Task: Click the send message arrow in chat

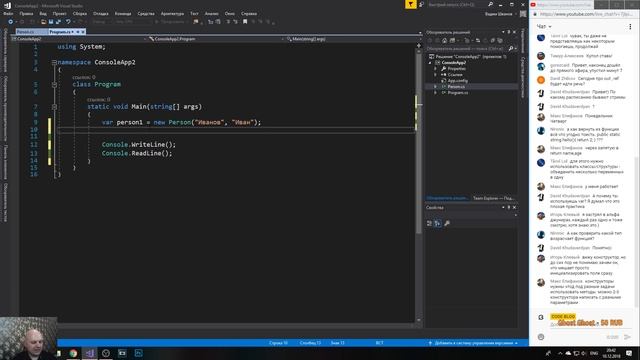Action: (627, 337)
